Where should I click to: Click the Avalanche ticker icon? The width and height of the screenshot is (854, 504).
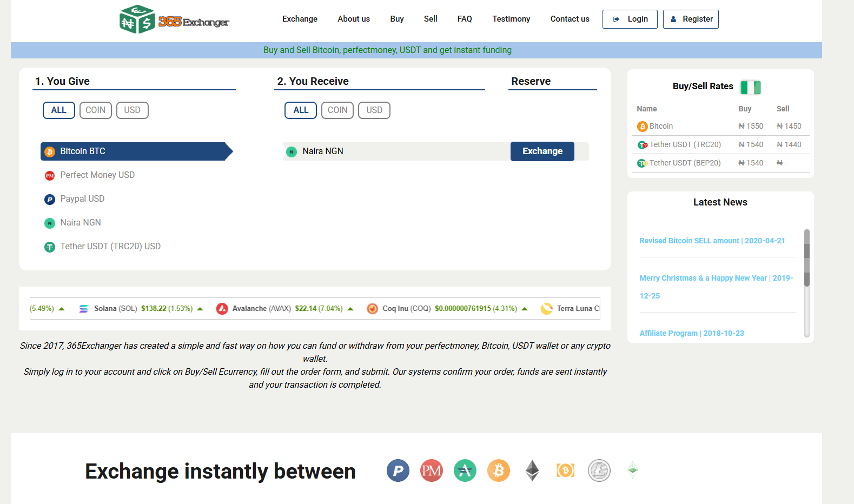[222, 309]
